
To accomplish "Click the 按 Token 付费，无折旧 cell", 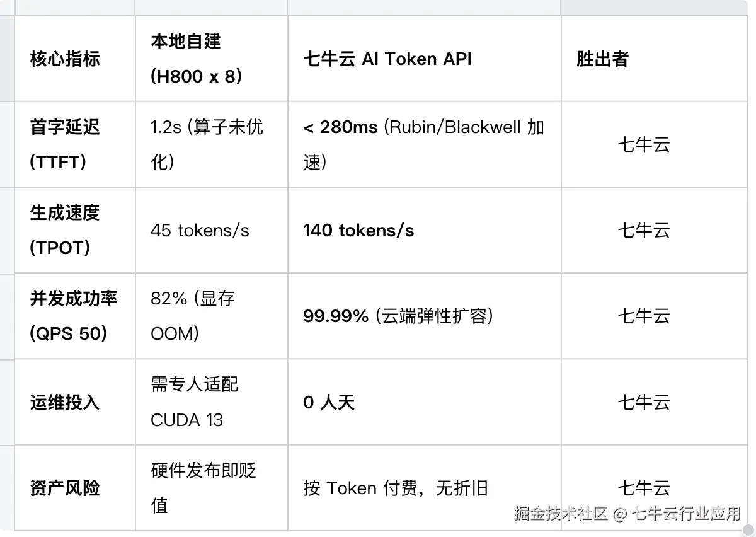I will pyautogui.click(x=396, y=488).
